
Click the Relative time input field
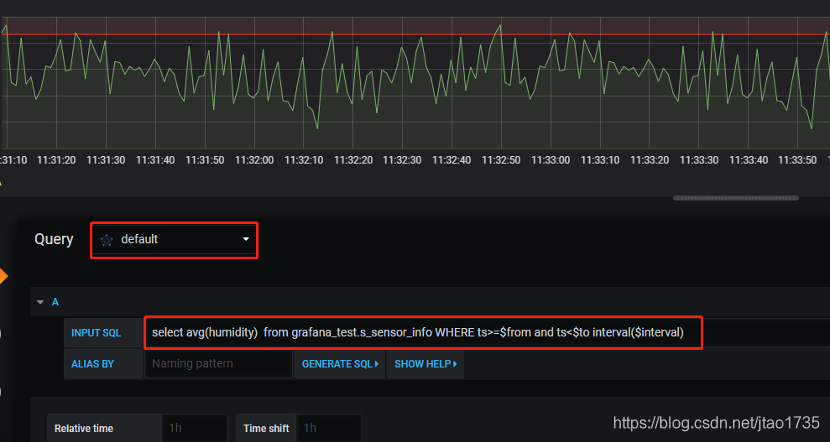click(x=194, y=428)
